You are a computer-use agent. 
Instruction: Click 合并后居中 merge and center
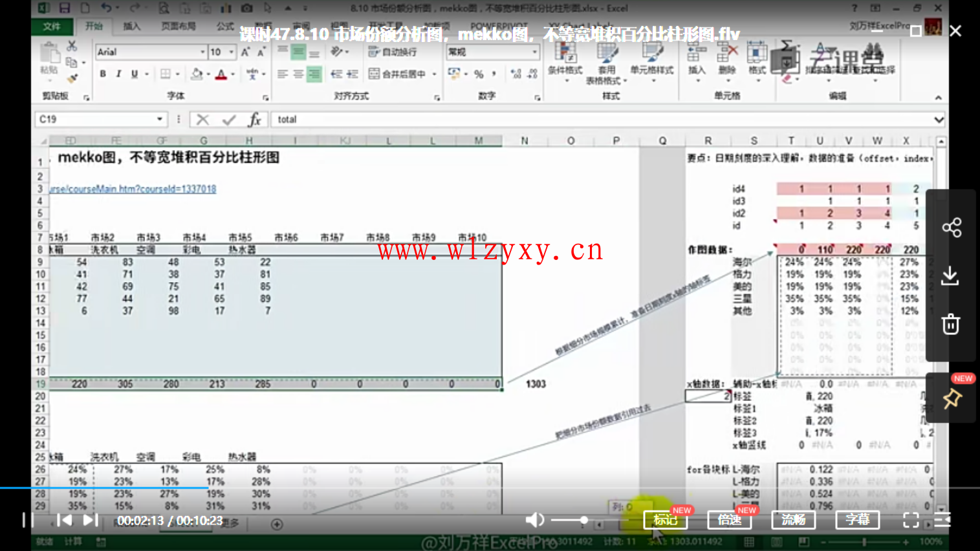(x=398, y=74)
